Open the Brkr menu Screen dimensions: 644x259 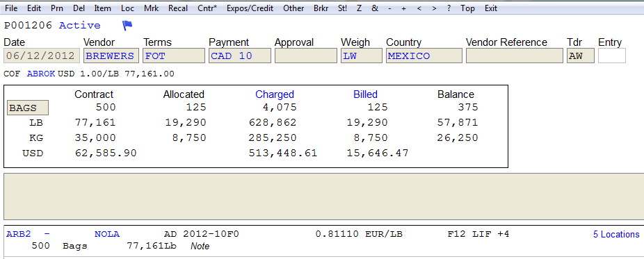click(321, 8)
